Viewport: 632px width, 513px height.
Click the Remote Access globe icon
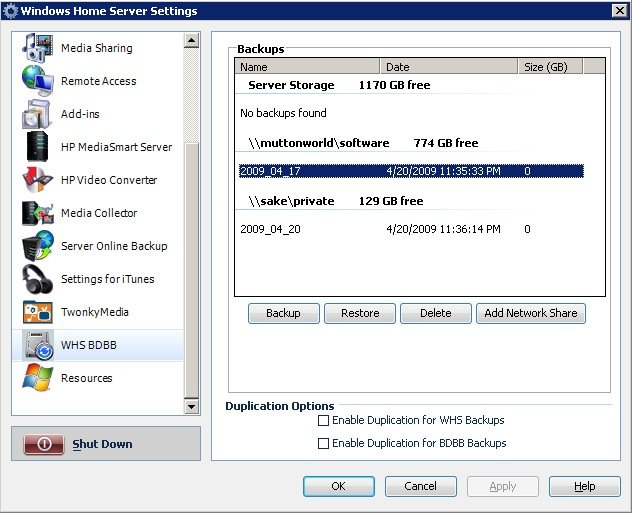(x=37, y=81)
